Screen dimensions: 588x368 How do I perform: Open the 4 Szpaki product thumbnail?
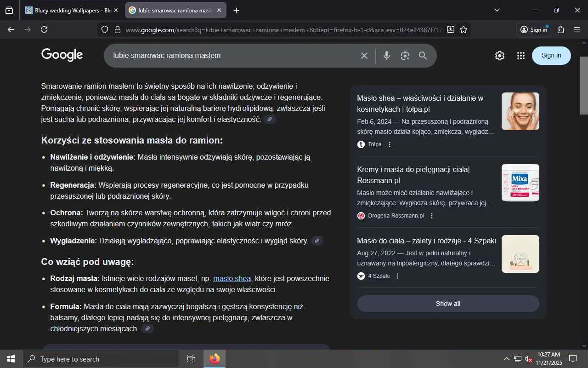tap(520, 254)
